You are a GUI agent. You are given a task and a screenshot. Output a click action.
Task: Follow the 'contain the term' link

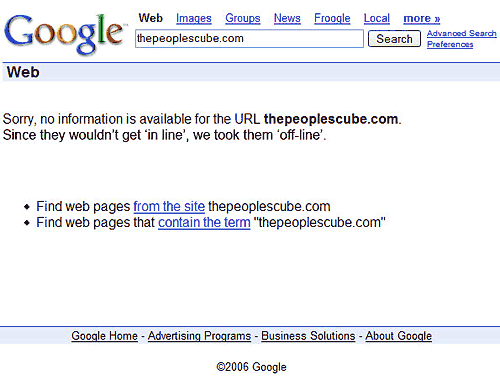[204, 222]
